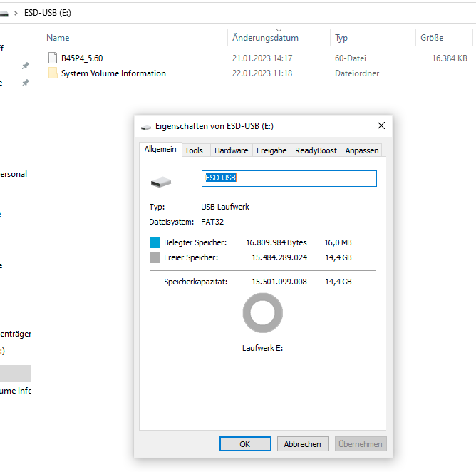
Task: Click the date 21.01.2023 14:17
Action: 262,58
